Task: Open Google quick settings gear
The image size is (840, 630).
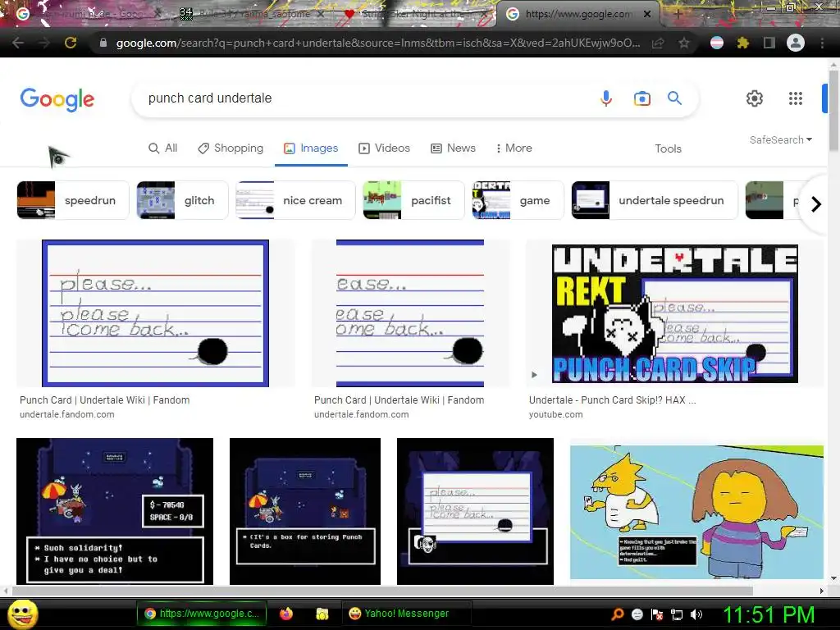Action: (755, 98)
